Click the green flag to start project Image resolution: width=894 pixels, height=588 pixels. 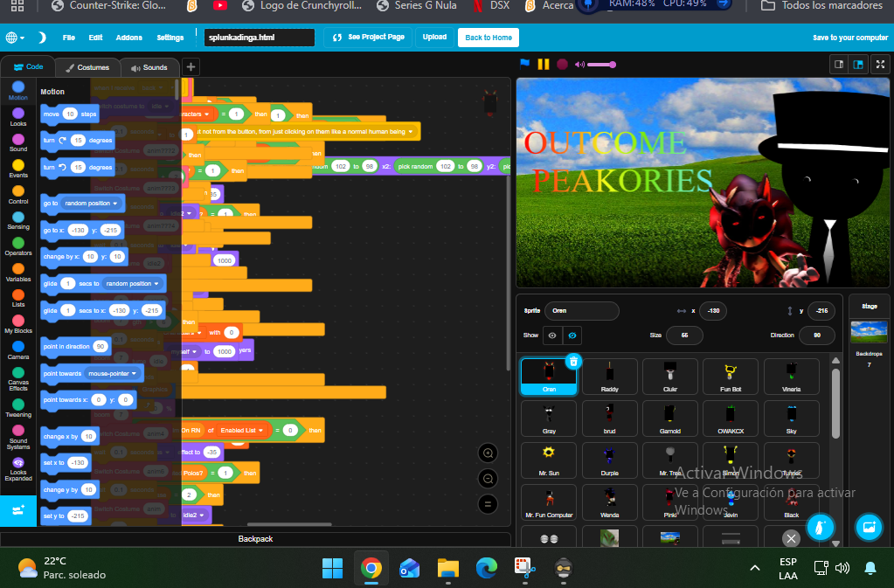(524, 64)
